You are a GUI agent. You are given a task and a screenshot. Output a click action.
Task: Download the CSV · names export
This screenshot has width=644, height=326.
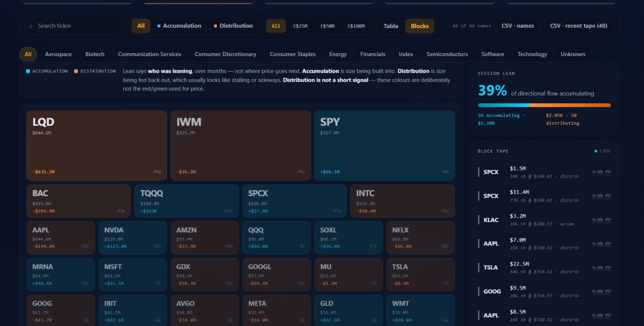click(518, 26)
